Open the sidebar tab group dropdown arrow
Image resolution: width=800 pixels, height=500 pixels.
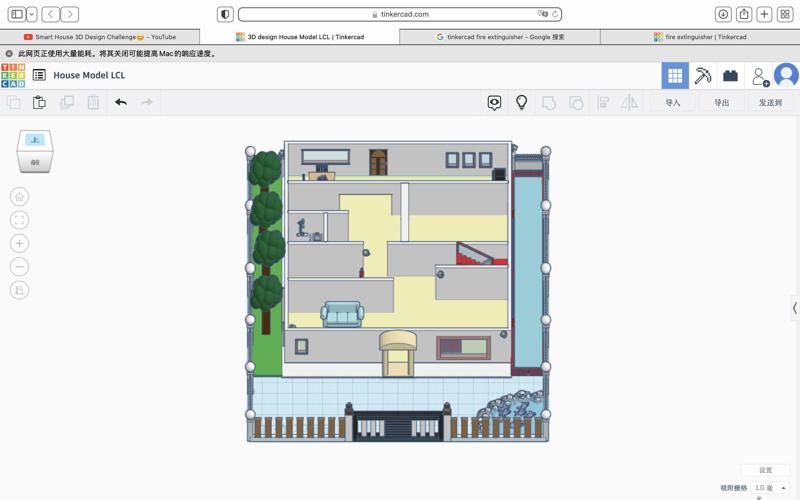pyautogui.click(x=32, y=14)
